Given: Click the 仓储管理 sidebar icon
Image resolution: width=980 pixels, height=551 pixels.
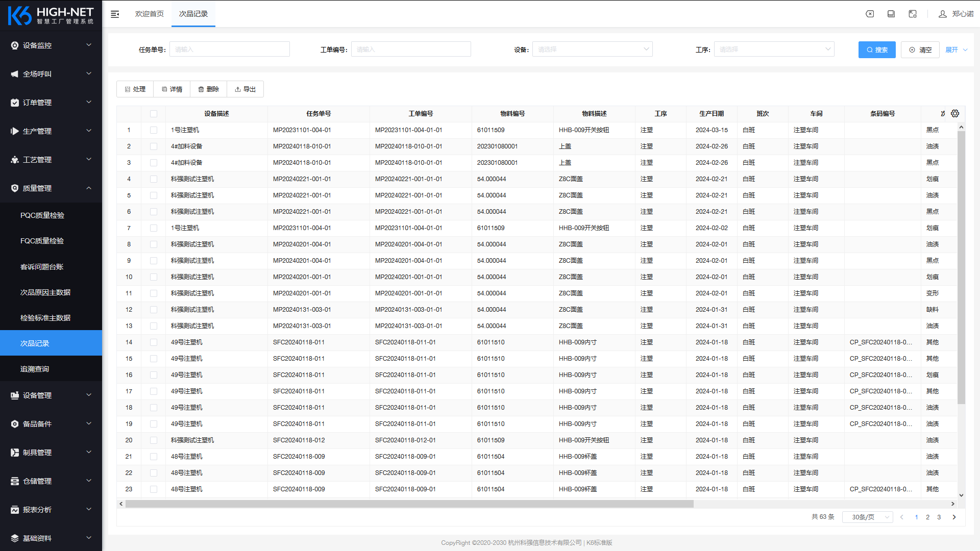Looking at the screenshot, I should pyautogui.click(x=15, y=481).
